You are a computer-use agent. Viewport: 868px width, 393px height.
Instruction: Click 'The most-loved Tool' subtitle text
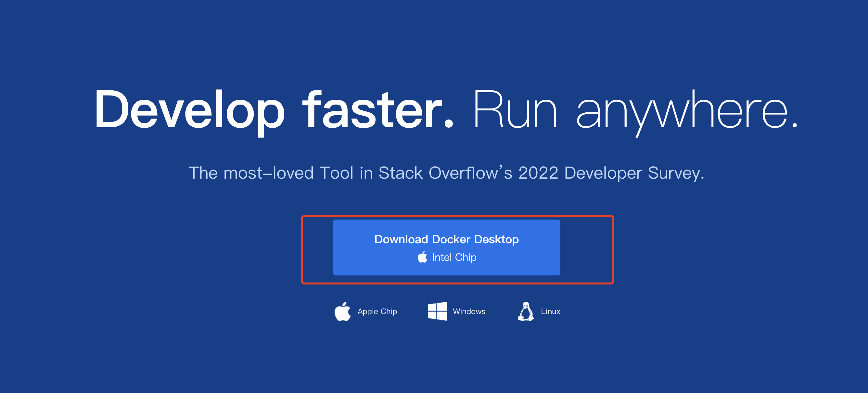[x=271, y=173]
